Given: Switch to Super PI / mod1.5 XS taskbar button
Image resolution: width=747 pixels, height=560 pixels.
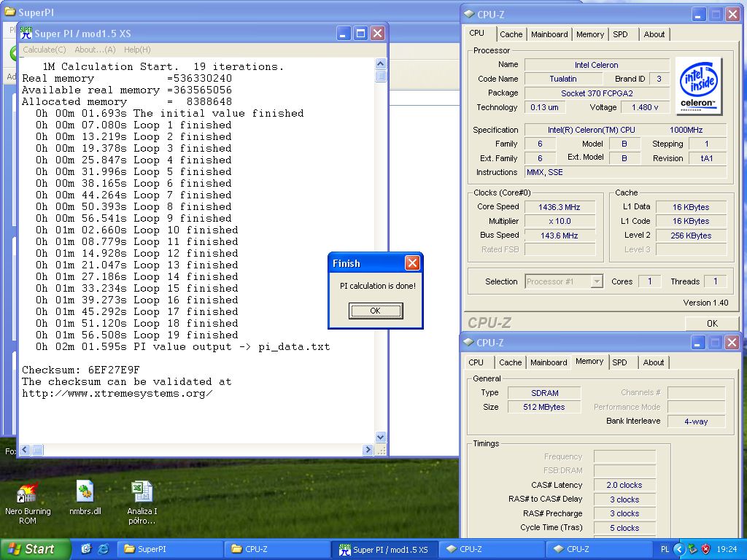Looking at the screenshot, I should point(384,549).
